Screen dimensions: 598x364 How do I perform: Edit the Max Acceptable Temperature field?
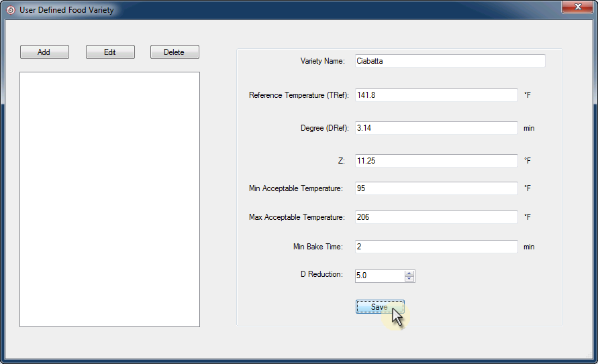pyautogui.click(x=436, y=217)
